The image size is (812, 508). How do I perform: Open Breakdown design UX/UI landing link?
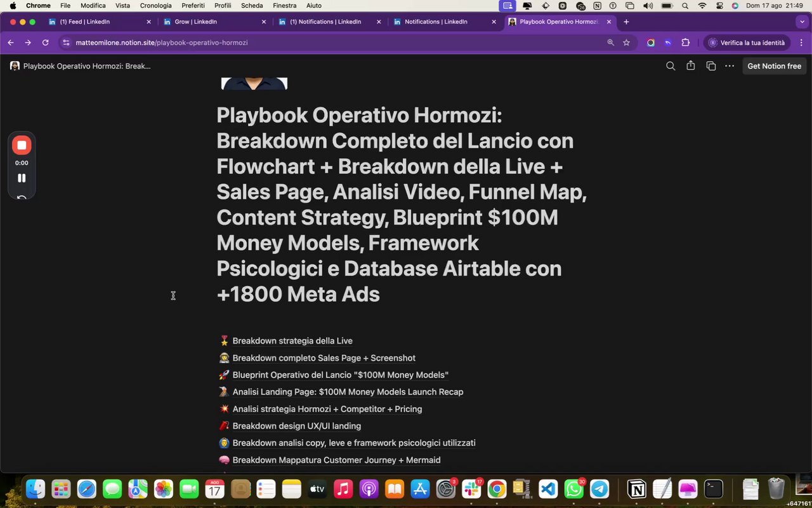pos(297,426)
